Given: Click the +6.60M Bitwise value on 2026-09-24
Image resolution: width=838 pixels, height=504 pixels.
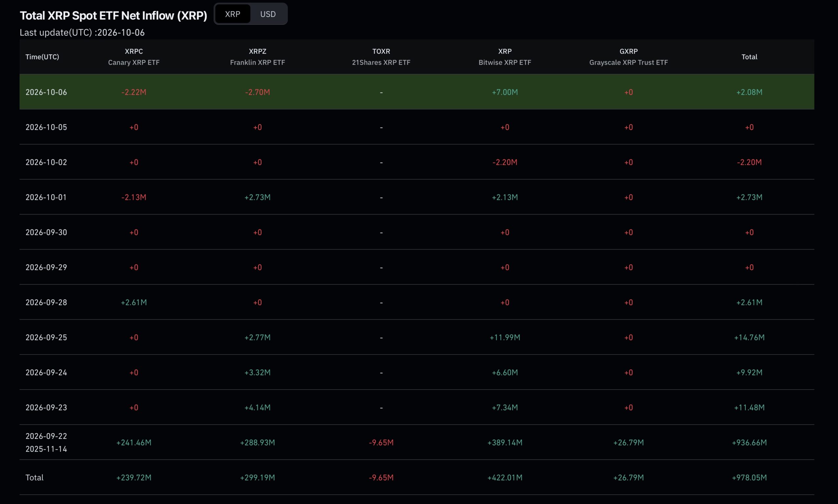Looking at the screenshot, I should pyautogui.click(x=505, y=372).
